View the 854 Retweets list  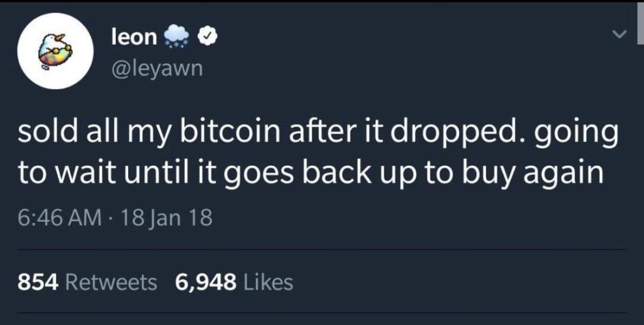point(87,282)
